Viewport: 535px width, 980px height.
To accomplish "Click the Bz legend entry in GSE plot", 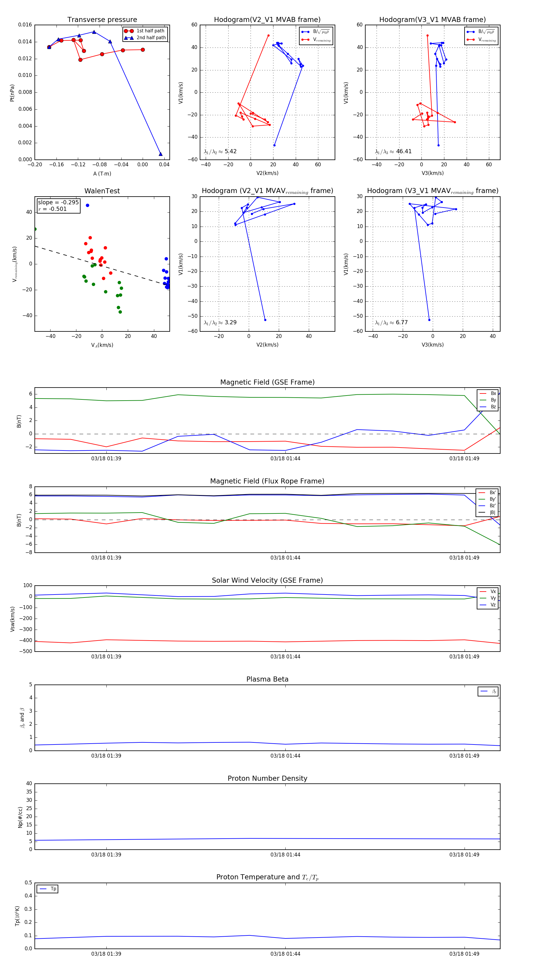I will tap(488, 407).
